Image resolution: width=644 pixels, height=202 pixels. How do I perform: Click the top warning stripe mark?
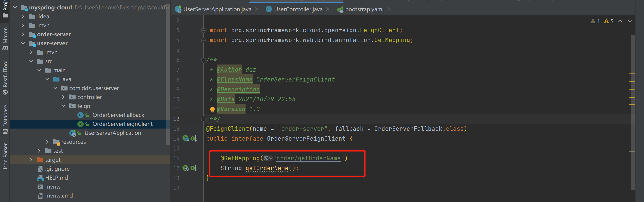632,74
